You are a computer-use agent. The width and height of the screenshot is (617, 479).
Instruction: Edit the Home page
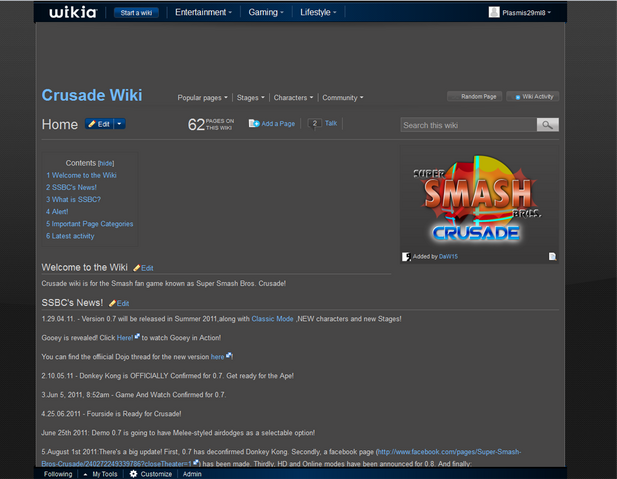(x=99, y=124)
